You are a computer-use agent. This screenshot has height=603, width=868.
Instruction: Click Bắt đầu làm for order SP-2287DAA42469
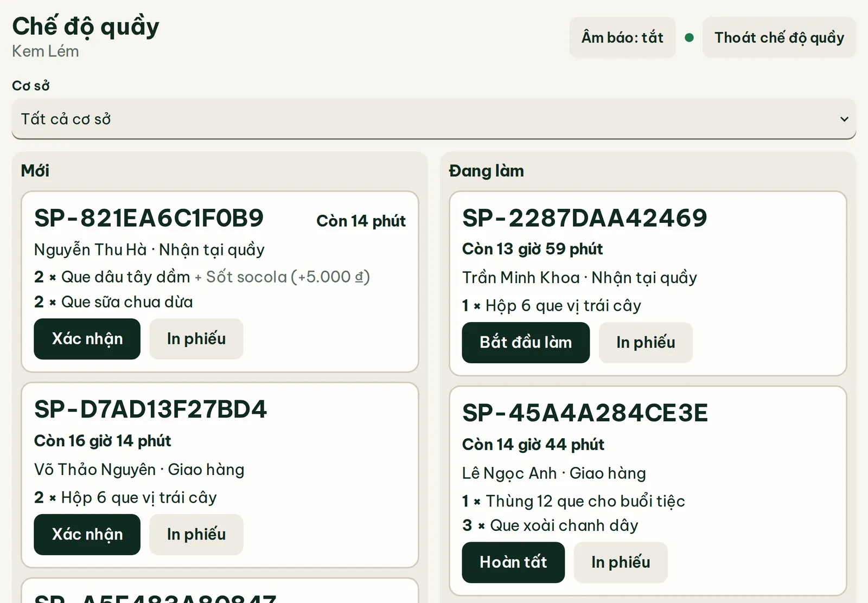(x=526, y=343)
